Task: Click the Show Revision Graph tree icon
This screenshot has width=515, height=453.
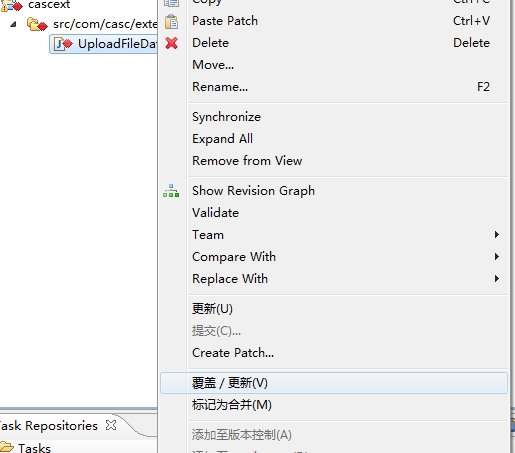Action: click(171, 191)
